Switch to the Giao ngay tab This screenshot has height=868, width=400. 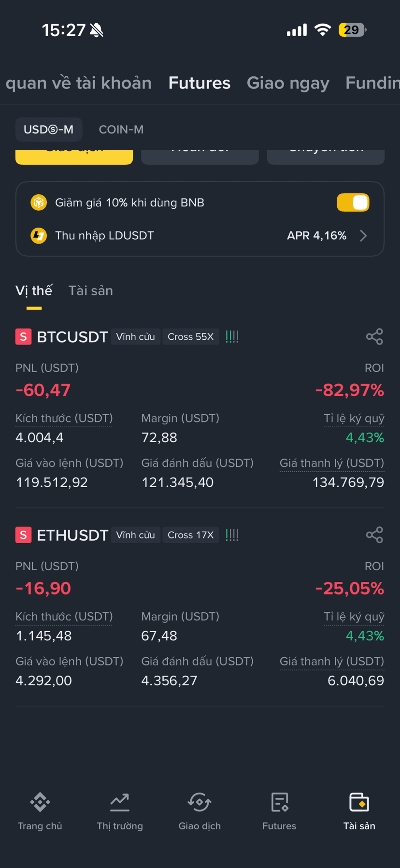(x=288, y=83)
